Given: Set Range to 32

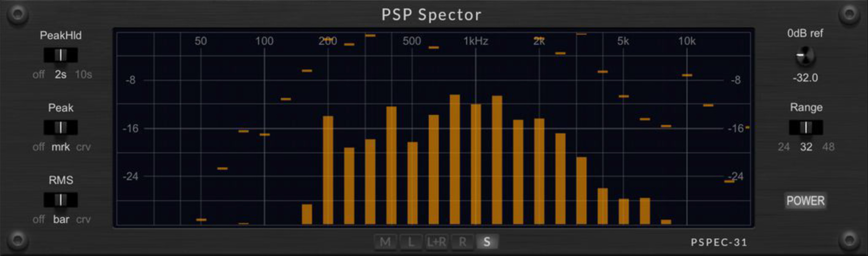Looking at the screenshot, I should pos(806,147).
